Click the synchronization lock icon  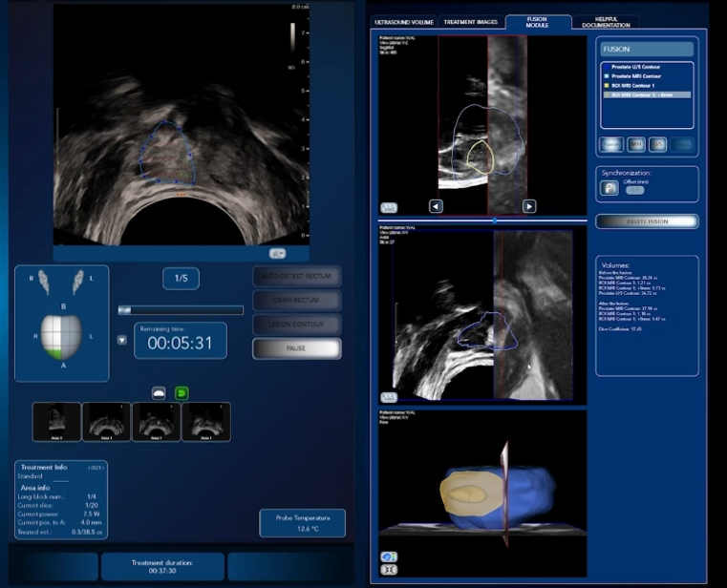(608, 189)
